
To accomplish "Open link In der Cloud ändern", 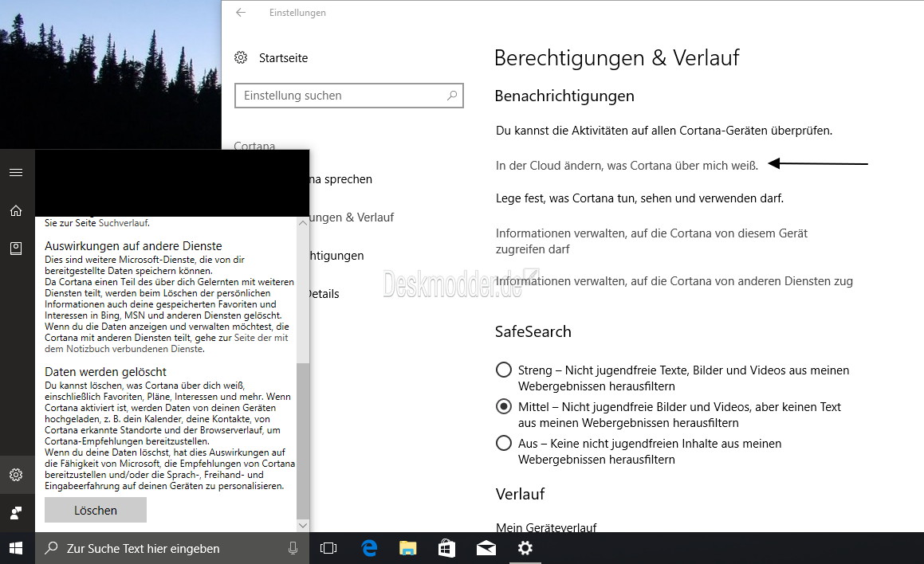I will [627, 166].
